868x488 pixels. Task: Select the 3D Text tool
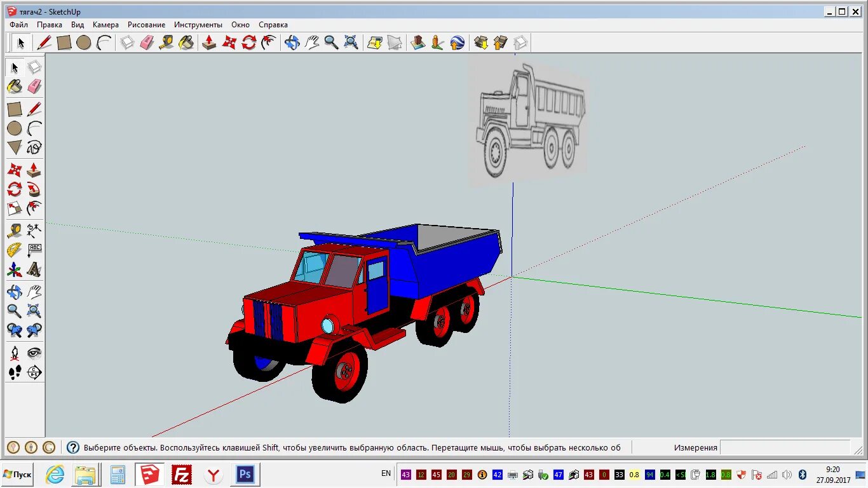(34, 270)
